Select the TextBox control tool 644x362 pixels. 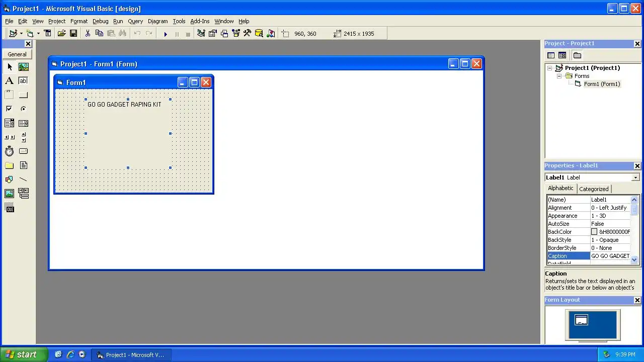[24, 81]
